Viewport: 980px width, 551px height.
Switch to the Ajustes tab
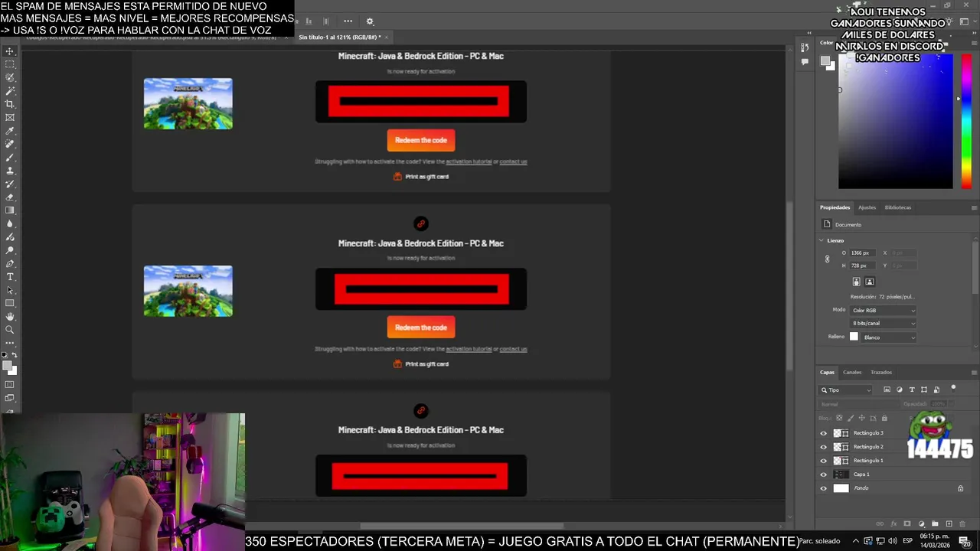[x=867, y=207]
